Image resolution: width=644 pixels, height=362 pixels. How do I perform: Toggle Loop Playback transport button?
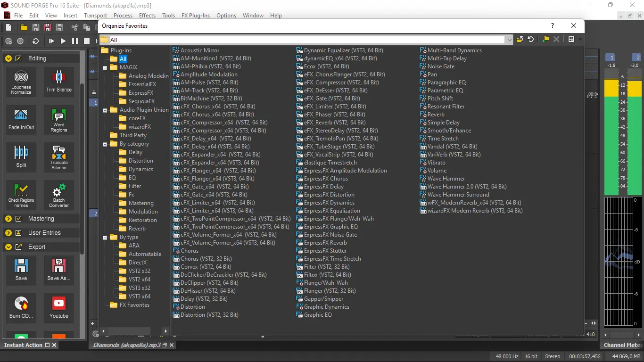[35, 41]
